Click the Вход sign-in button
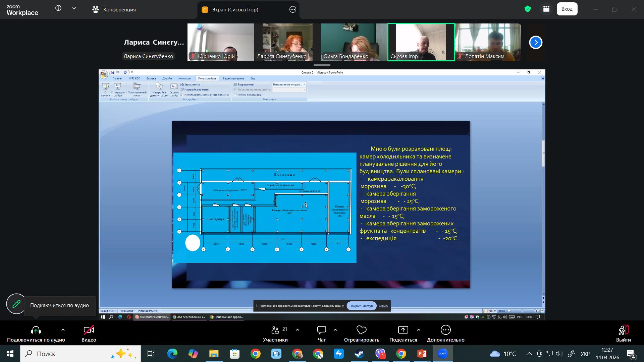Viewport: 644px width, 362px height. 567,9
